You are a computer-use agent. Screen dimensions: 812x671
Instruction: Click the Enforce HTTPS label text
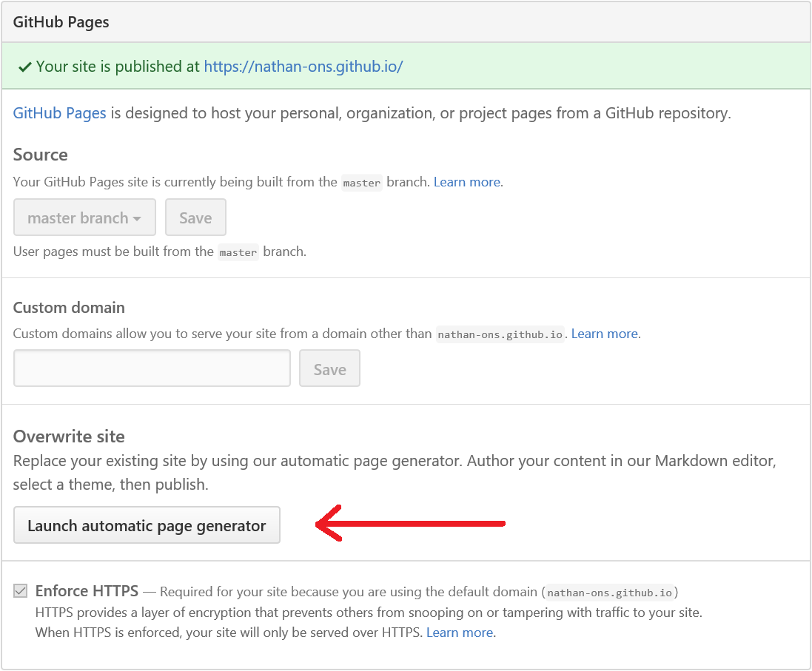tap(87, 591)
